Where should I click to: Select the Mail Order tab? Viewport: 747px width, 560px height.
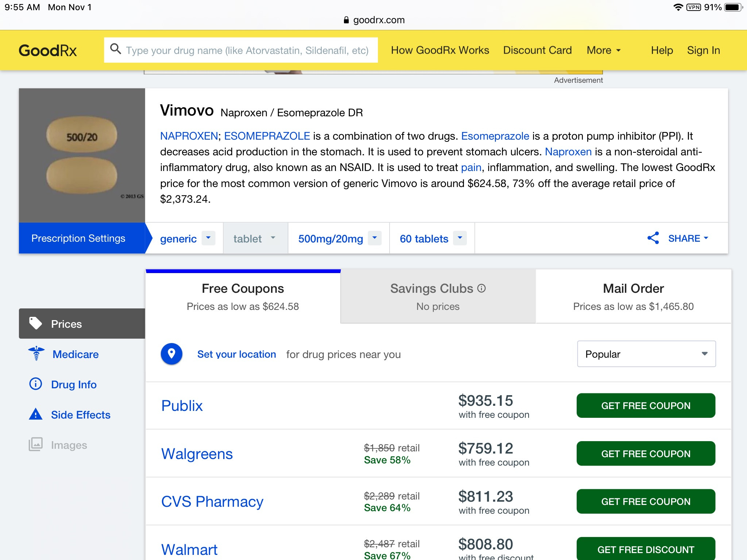(633, 296)
